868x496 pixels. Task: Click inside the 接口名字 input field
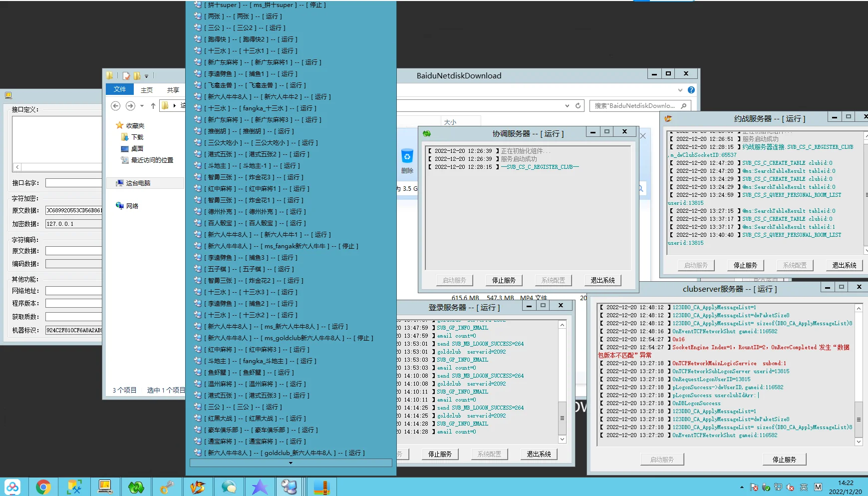[x=74, y=183]
